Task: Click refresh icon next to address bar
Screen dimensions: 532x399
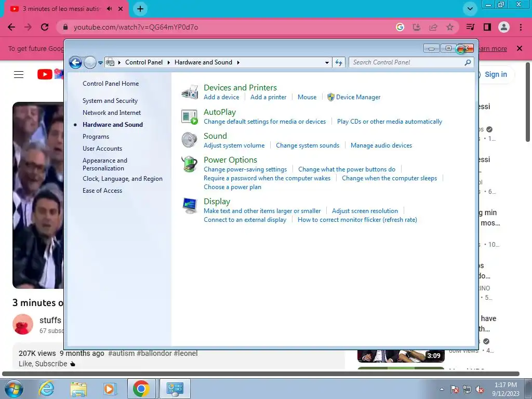Action: pos(339,62)
